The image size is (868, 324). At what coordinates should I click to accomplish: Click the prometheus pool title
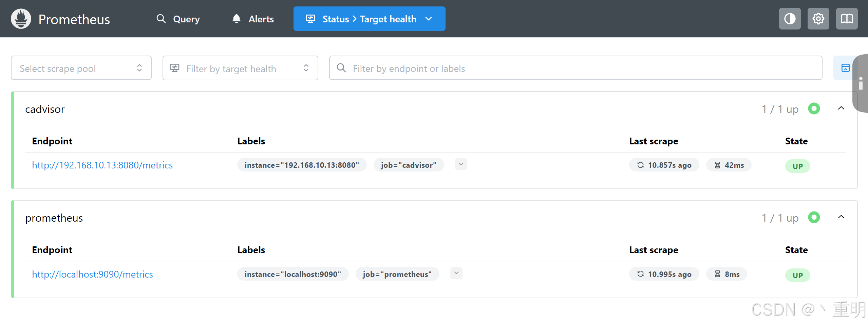coord(54,218)
